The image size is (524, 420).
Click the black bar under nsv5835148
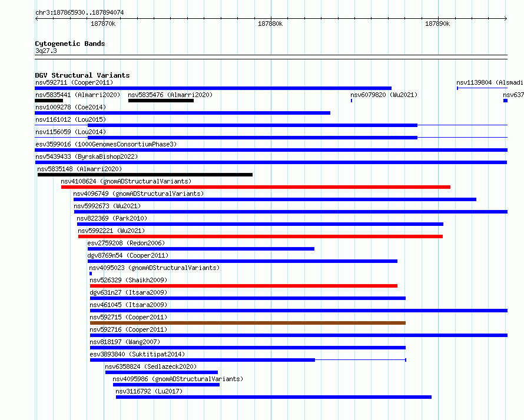point(145,175)
